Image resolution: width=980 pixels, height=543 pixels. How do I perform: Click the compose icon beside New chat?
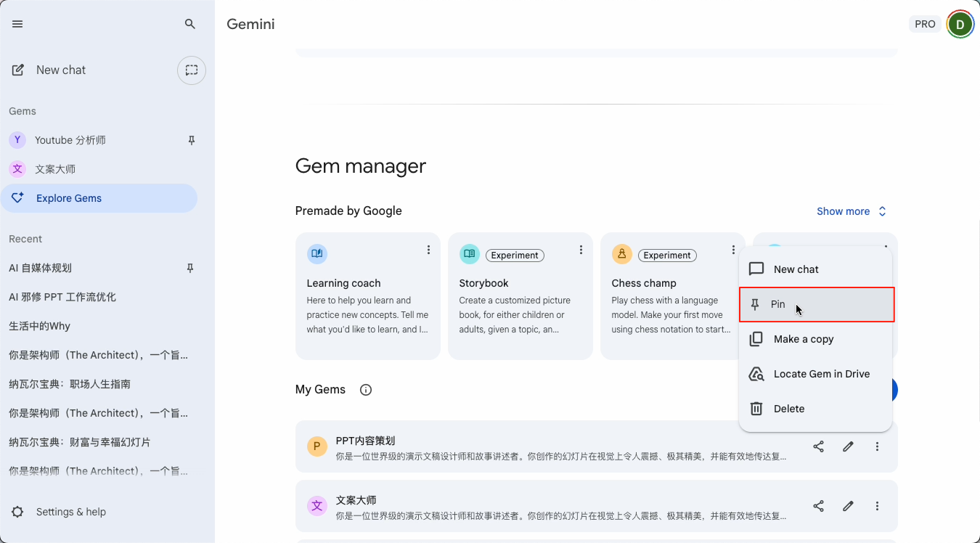(17, 69)
